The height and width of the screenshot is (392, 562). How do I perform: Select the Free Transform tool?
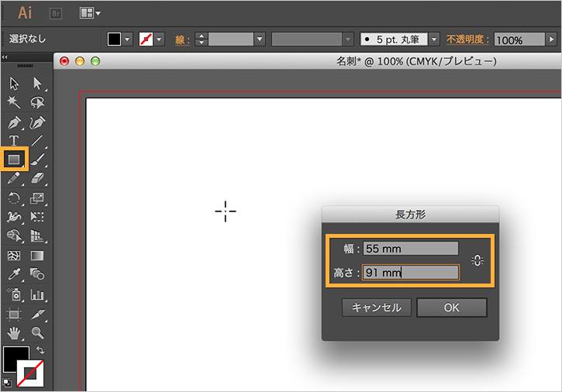[37, 217]
